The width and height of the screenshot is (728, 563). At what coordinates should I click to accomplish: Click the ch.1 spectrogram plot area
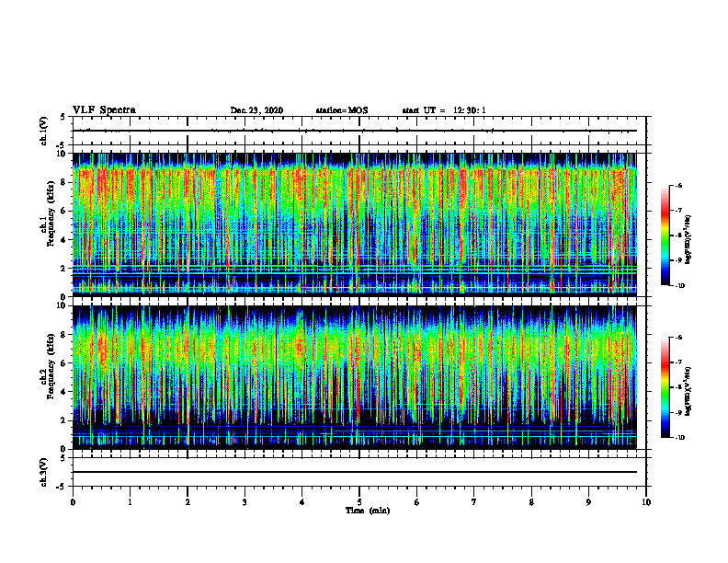pos(355,224)
